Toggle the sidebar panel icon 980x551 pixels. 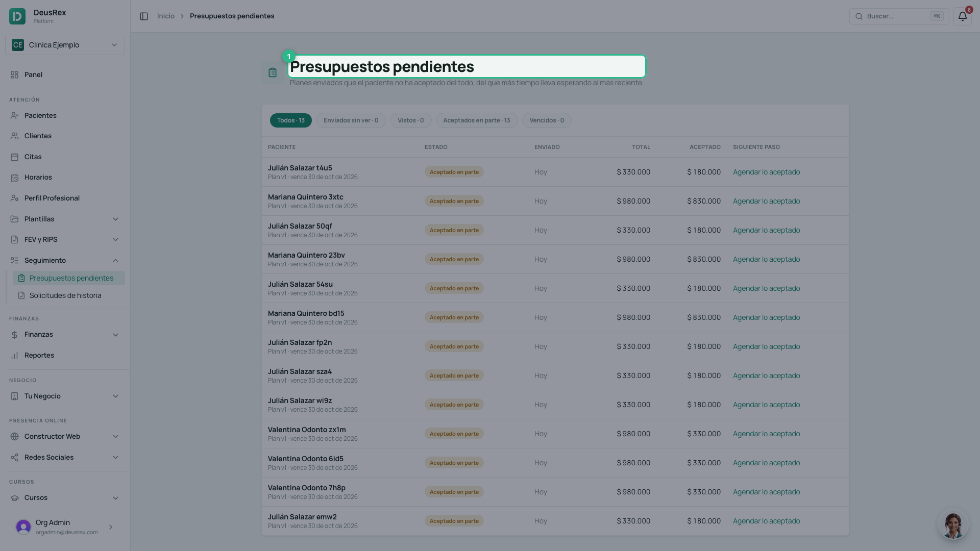tap(144, 16)
